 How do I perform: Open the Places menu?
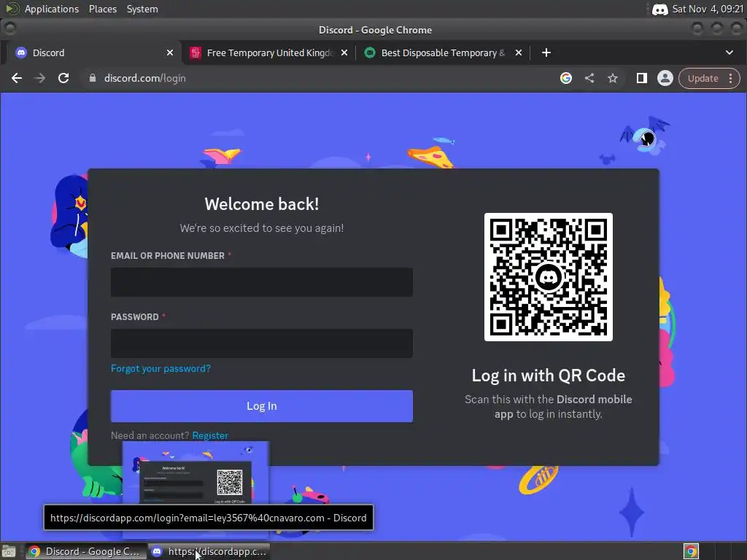[x=102, y=9]
